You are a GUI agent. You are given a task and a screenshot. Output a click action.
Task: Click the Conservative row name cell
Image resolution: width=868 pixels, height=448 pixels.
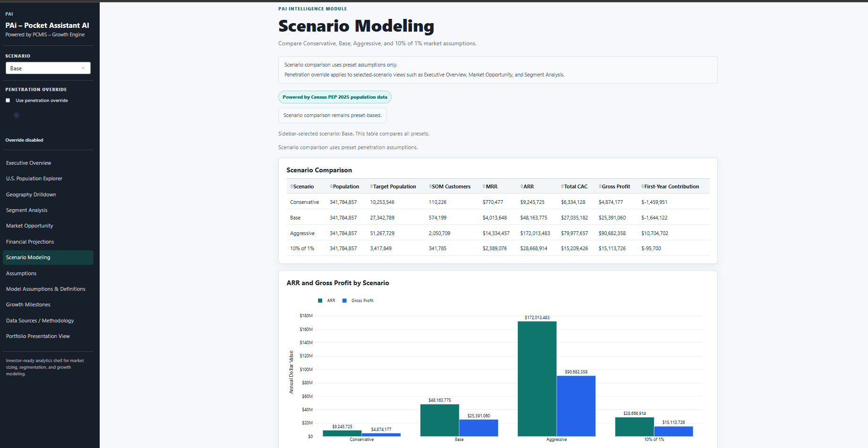tap(304, 202)
